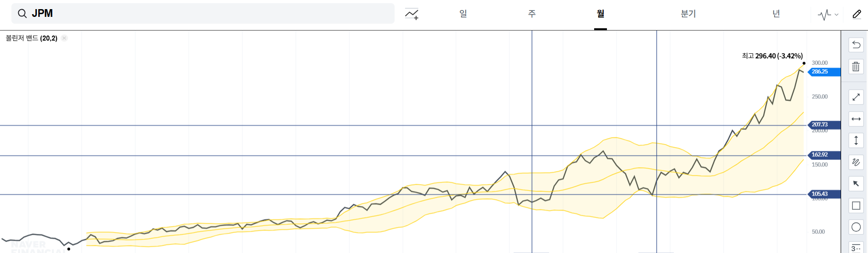
Task: Switch to the 분기 (quarterly) tab
Action: pos(688,14)
